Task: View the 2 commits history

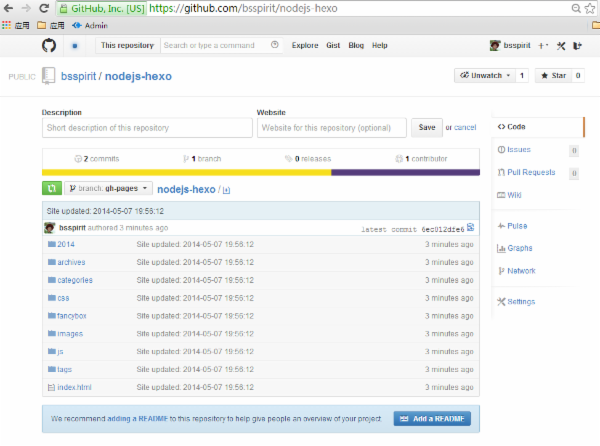Action: (97, 159)
